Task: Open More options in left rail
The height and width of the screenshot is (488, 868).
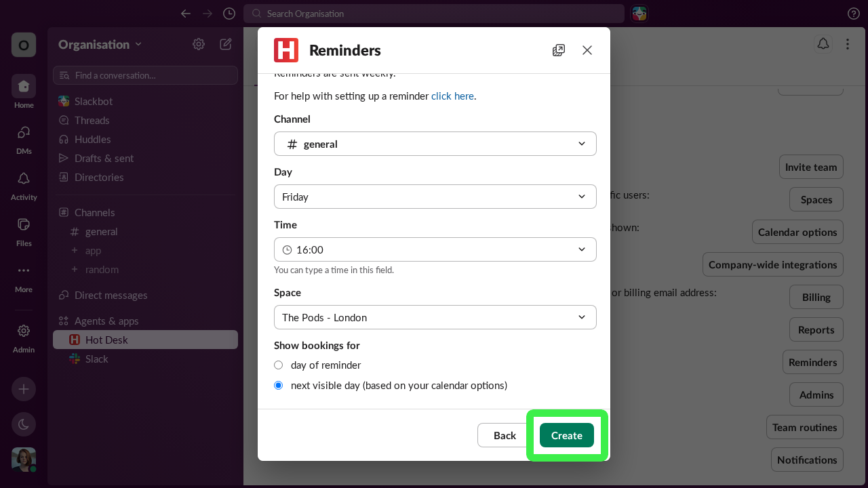Action: click(24, 277)
